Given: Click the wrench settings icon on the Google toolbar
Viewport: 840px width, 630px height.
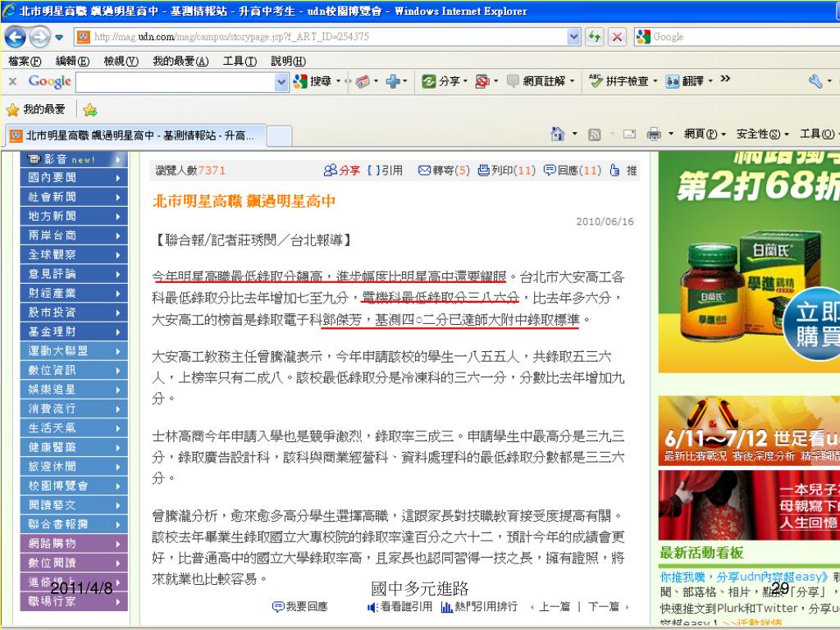Looking at the screenshot, I should [x=815, y=81].
